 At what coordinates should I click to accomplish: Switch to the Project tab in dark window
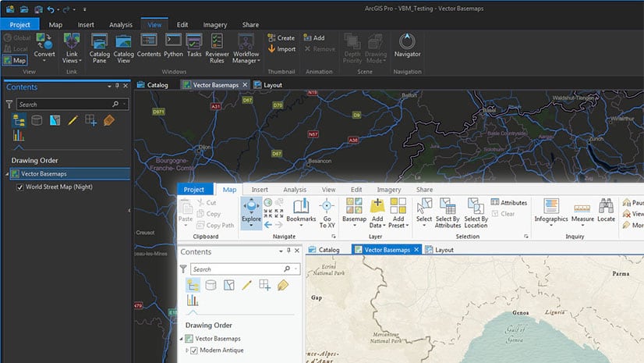click(19, 25)
